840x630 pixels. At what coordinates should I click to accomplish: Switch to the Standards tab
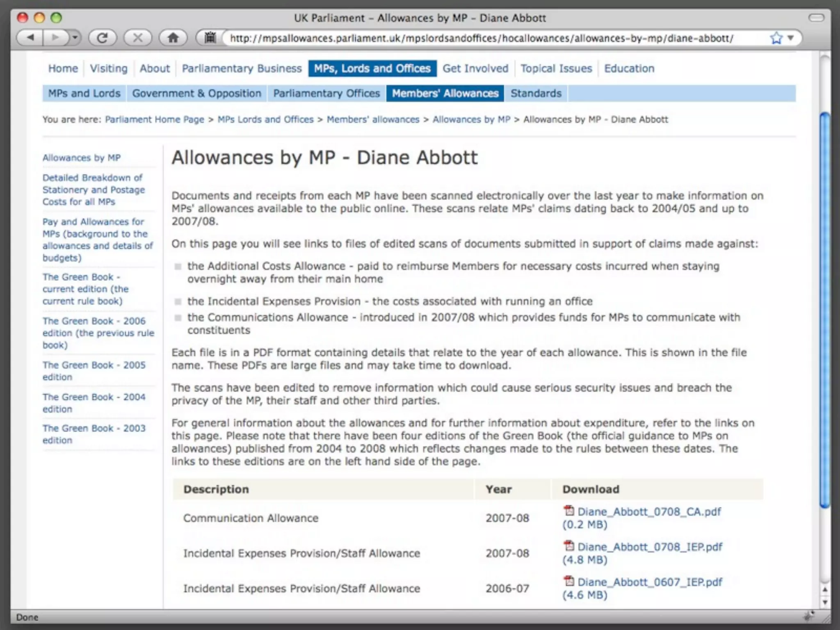536,94
